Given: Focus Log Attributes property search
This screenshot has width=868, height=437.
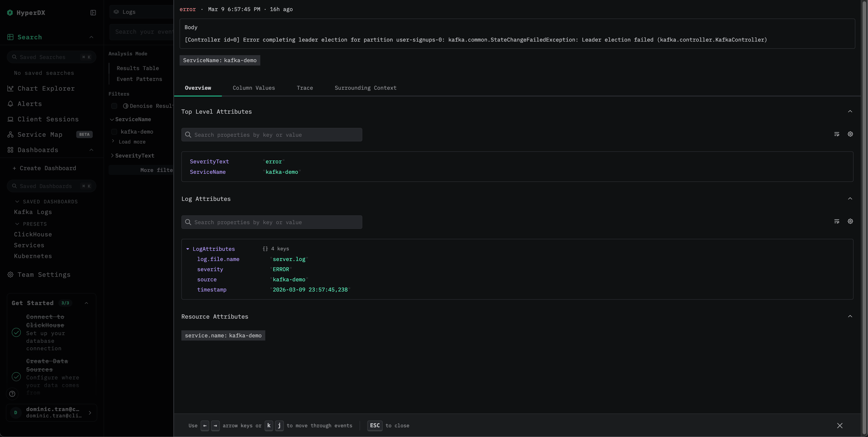Looking at the screenshot, I should (x=272, y=222).
